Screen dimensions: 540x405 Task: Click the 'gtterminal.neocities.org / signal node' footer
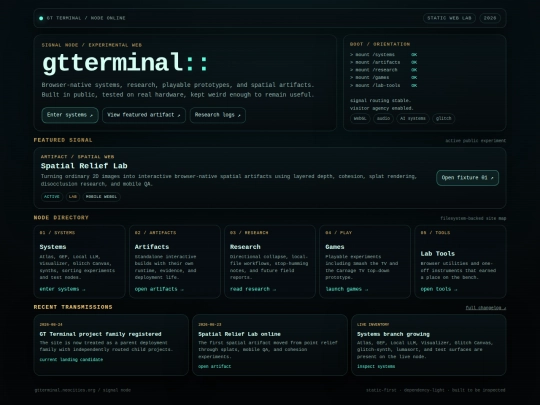[x=83, y=390]
